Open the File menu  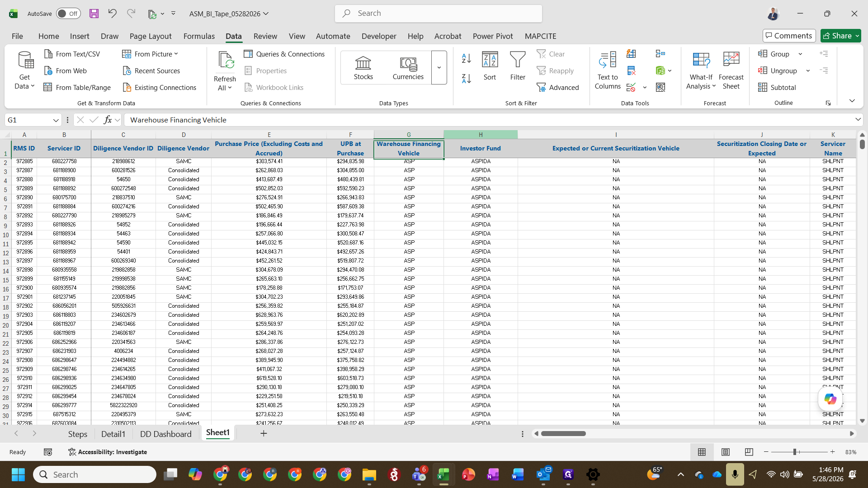coord(17,36)
